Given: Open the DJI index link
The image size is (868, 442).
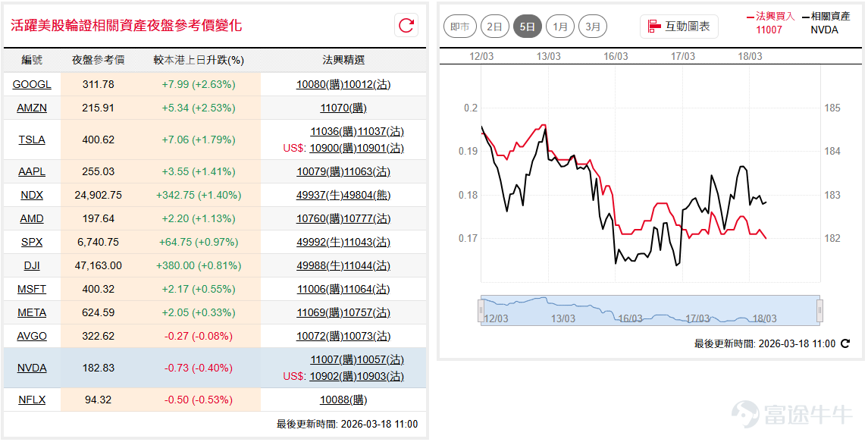Looking at the screenshot, I should 32,265.
